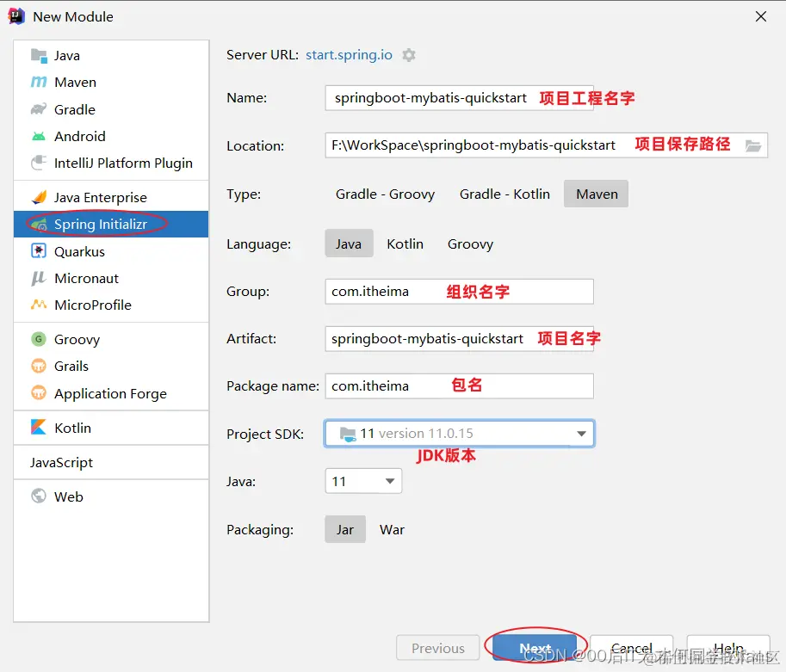
Task: Click the Maven 'm' icon
Action: point(39,83)
